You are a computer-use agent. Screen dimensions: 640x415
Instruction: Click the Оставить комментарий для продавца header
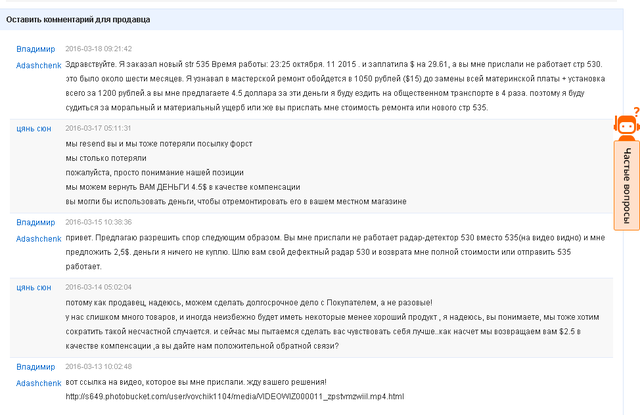click(x=78, y=20)
